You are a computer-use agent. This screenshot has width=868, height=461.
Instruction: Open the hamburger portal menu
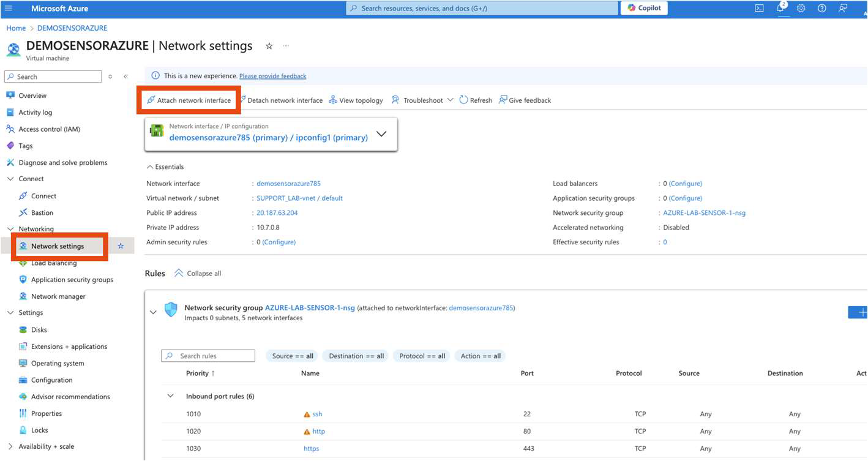pos(8,8)
